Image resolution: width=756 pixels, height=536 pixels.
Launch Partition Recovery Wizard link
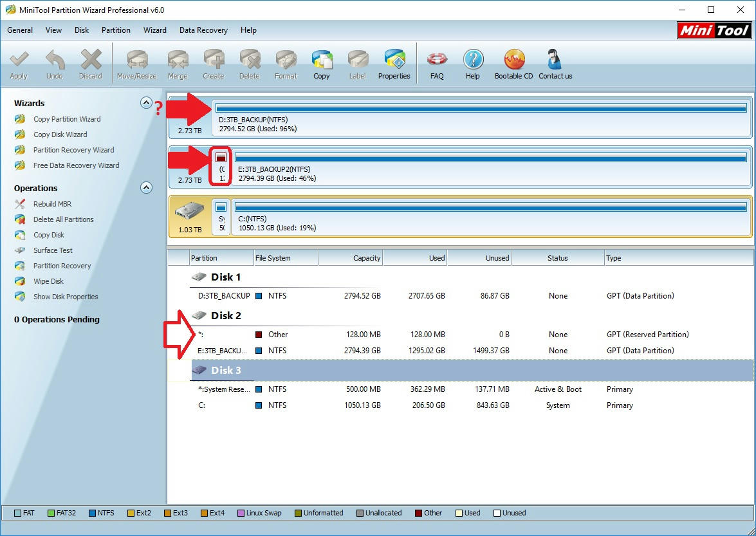(74, 150)
